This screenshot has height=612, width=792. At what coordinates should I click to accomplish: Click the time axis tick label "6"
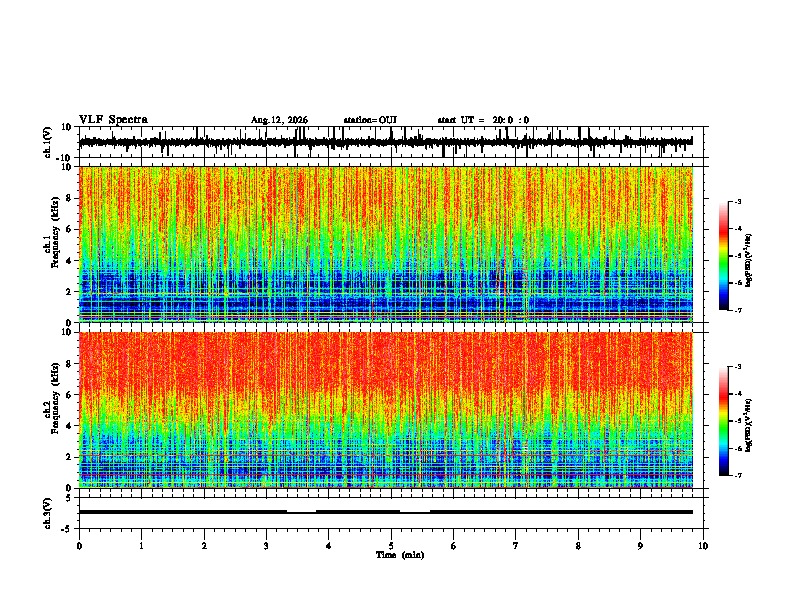(x=454, y=546)
